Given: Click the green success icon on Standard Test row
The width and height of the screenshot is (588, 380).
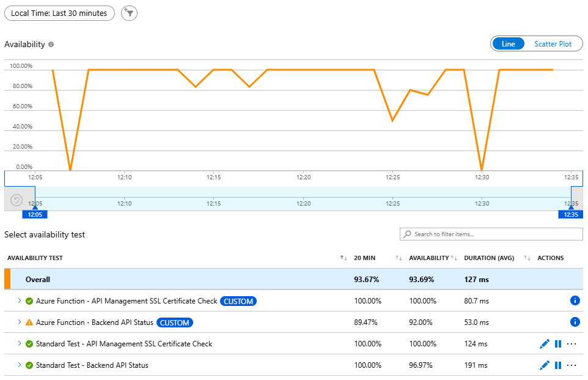Looking at the screenshot, I should [x=28, y=343].
